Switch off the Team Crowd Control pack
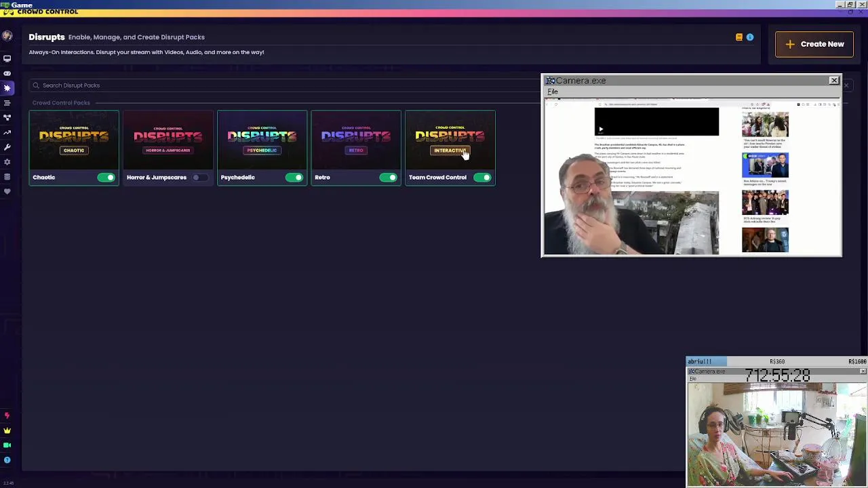The height and width of the screenshot is (488, 868). click(482, 178)
